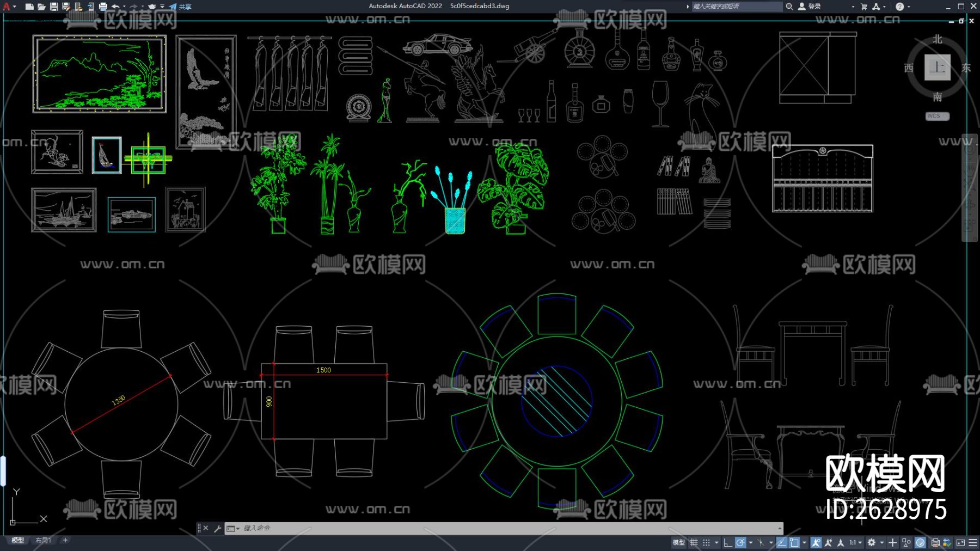Toggle object snap tracking

click(782, 543)
